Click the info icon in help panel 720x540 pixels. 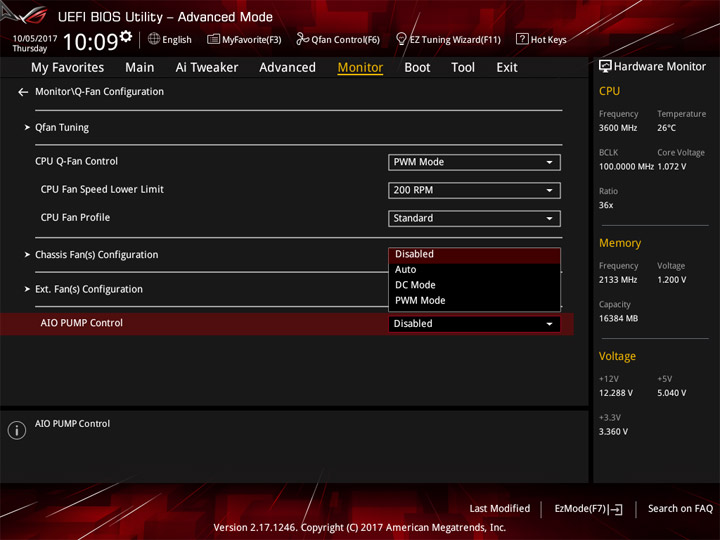pyautogui.click(x=17, y=430)
